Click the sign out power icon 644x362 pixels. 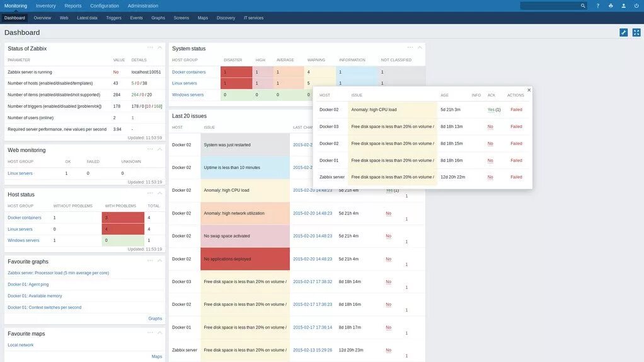pyautogui.click(x=636, y=6)
